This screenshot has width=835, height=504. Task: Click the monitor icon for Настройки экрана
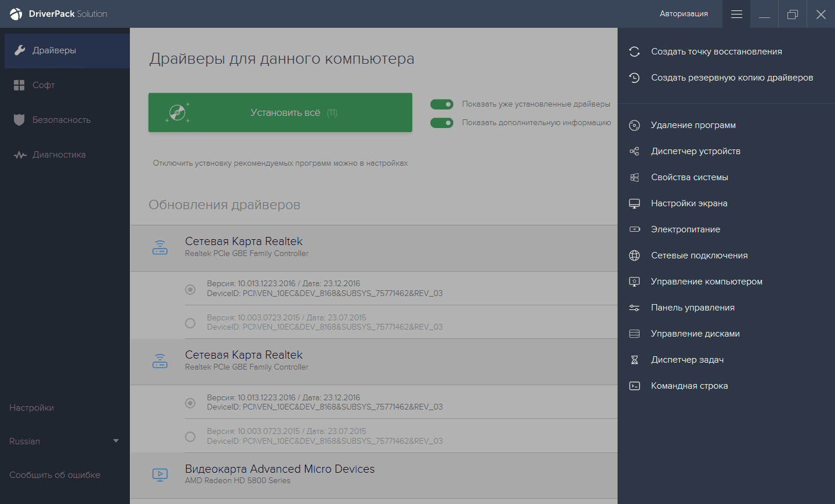[x=634, y=203]
